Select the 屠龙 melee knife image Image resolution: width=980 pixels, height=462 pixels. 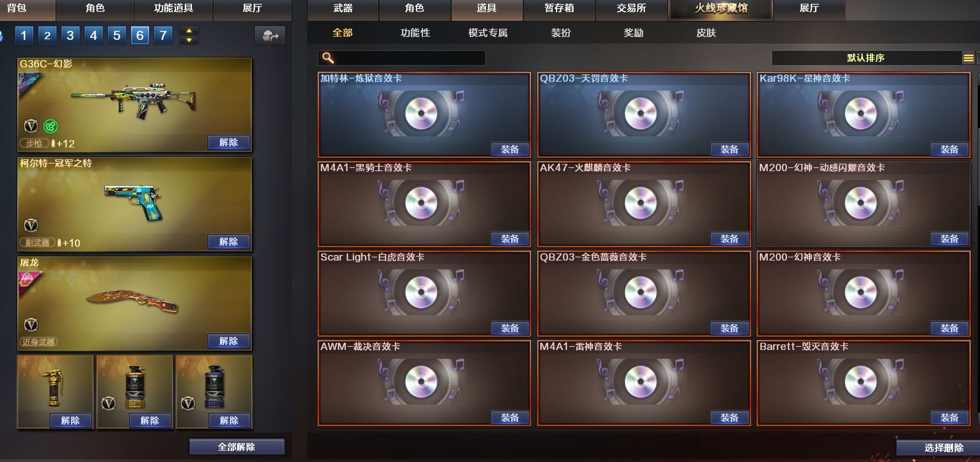tap(132, 301)
